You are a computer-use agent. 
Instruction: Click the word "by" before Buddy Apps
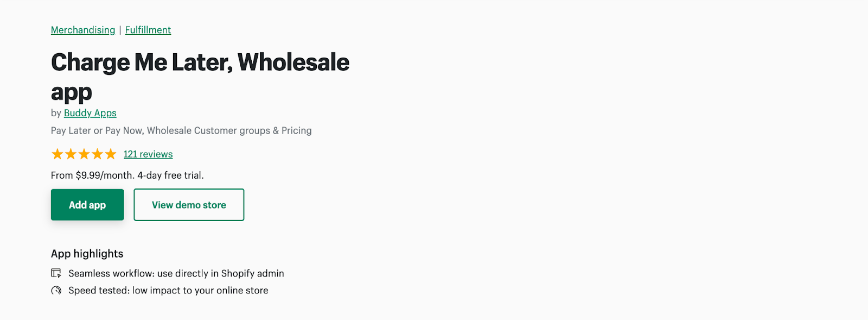pos(56,113)
